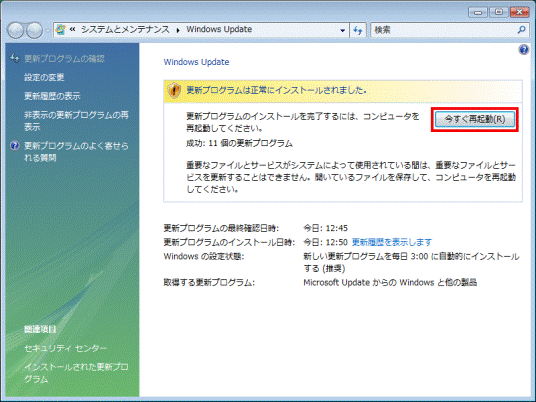Click the magnifier search icon
Image resolution: width=536 pixels, height=402 pixels.
[x=521, y=30]
